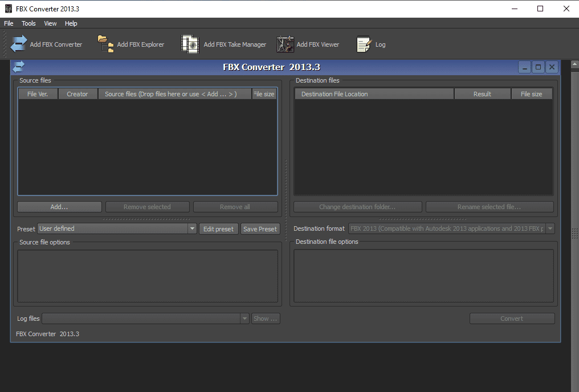Open the Log files dropdown list
This screenshot has height=392, width=579.
(x=244, y=318)
